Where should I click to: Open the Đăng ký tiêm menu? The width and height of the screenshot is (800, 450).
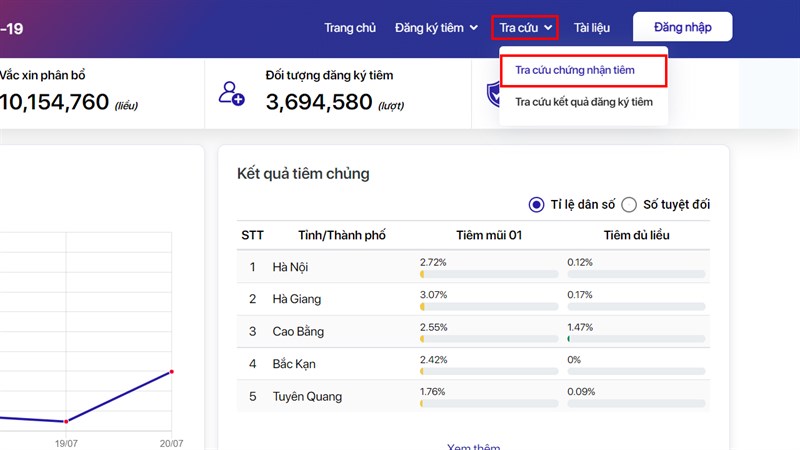point(436,28)
